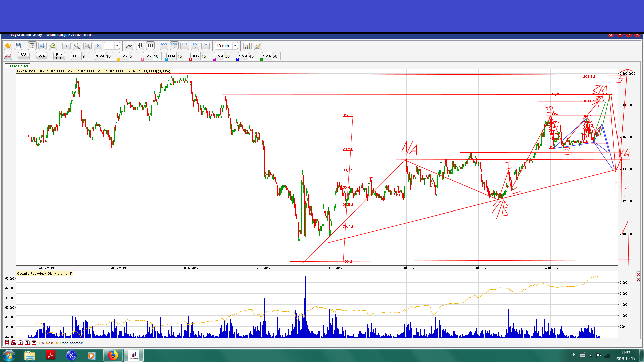Zoom out with the magnifier minus icon
Viewport: 644px width, 362px height.
87,46
